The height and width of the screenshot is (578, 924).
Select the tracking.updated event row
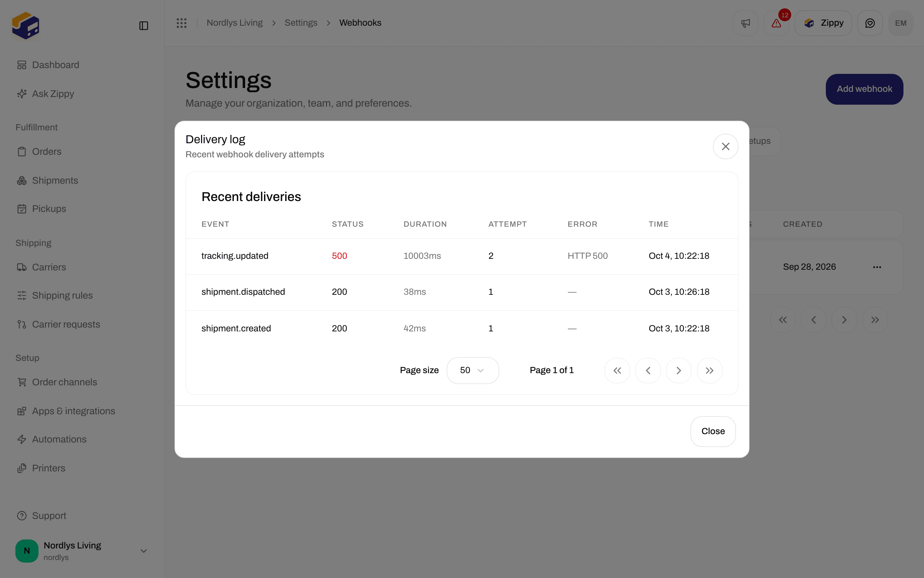tap(462, 256)
